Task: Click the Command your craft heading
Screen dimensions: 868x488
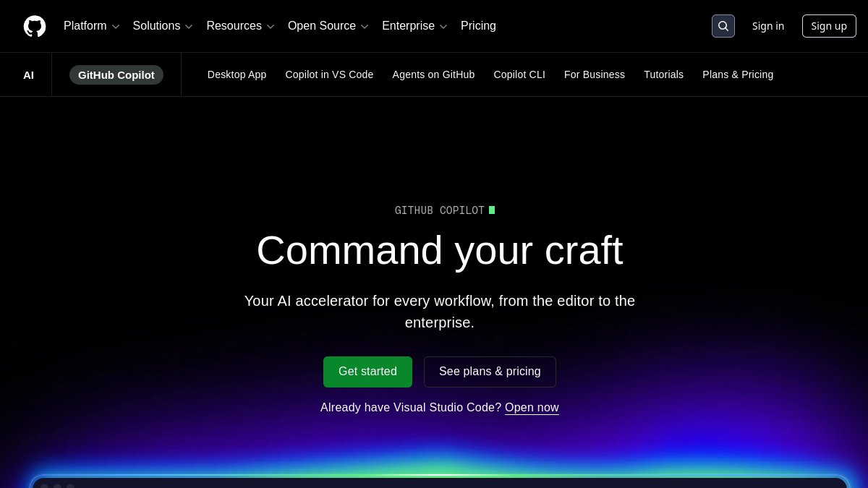Action: pyautogui.click(x=440, y=250)
